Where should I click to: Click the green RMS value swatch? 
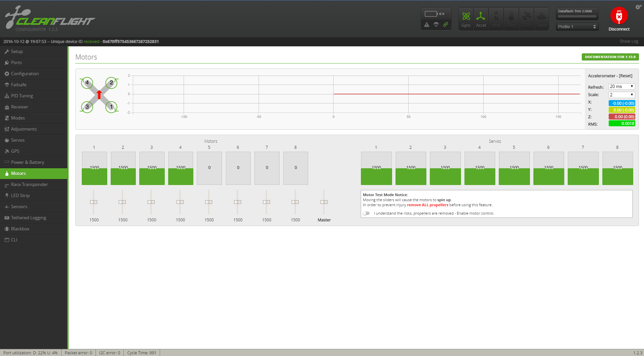click(x=622, y=123)
